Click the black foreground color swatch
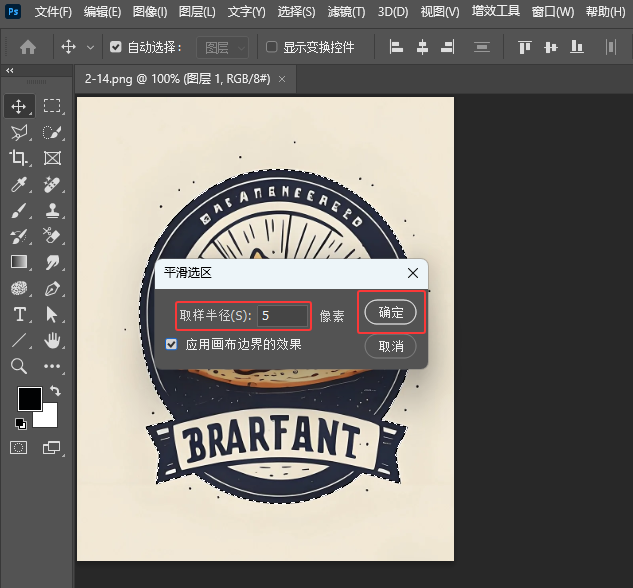This screenshot has width=633, height=588. (x=29, y=398)
